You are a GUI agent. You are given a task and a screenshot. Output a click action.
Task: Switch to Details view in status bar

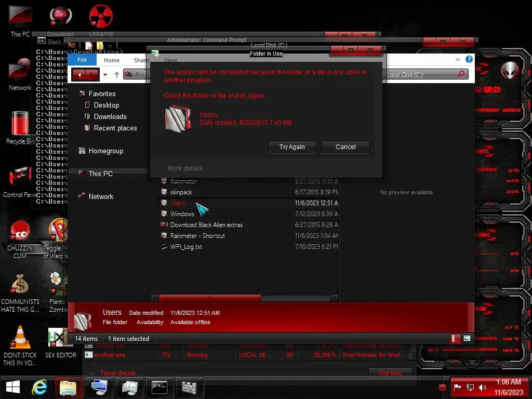pos(455,338)
